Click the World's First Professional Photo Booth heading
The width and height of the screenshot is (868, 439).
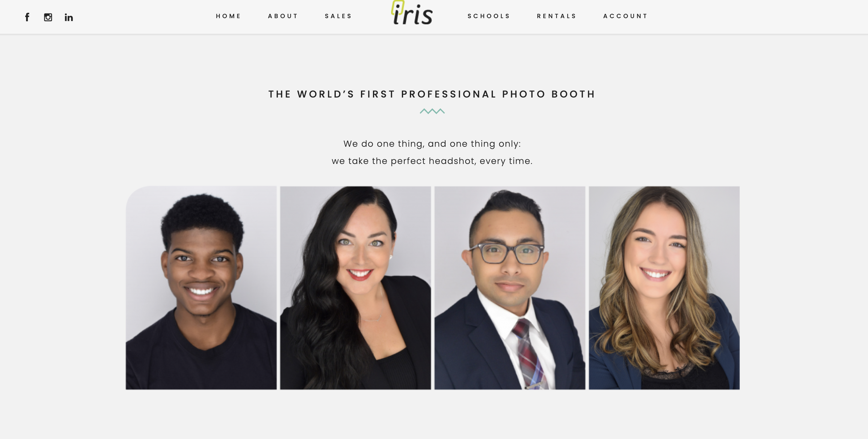coord(432,94)
